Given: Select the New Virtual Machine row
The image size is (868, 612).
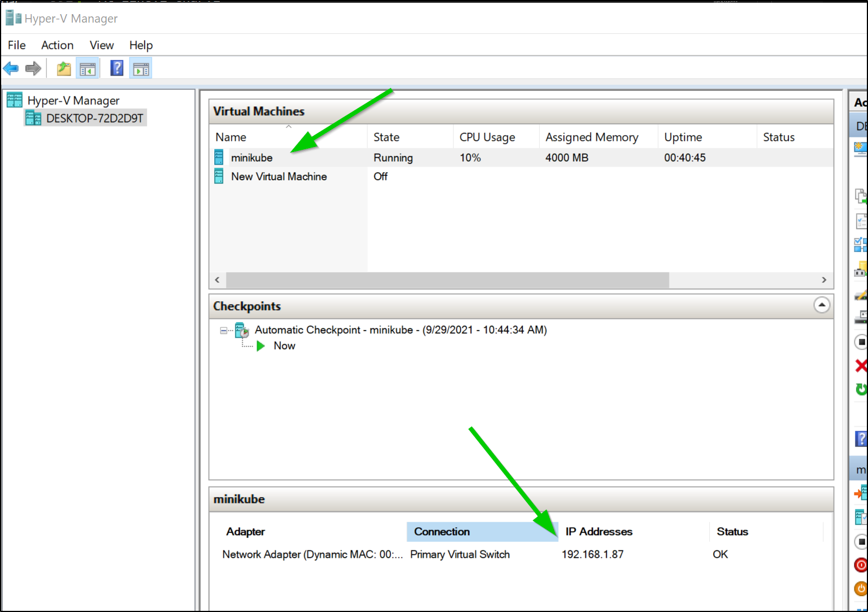Looking at the screenshot, I should (x=521, y=176).
